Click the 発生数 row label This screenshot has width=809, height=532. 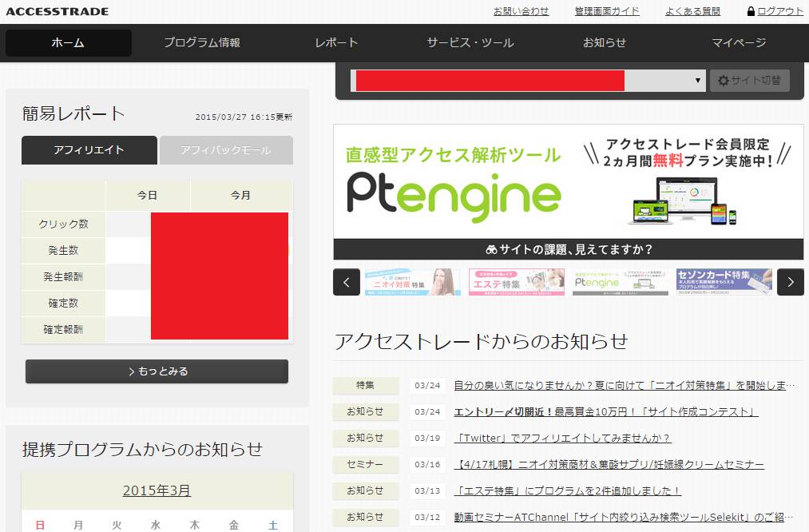click(63, 250)
